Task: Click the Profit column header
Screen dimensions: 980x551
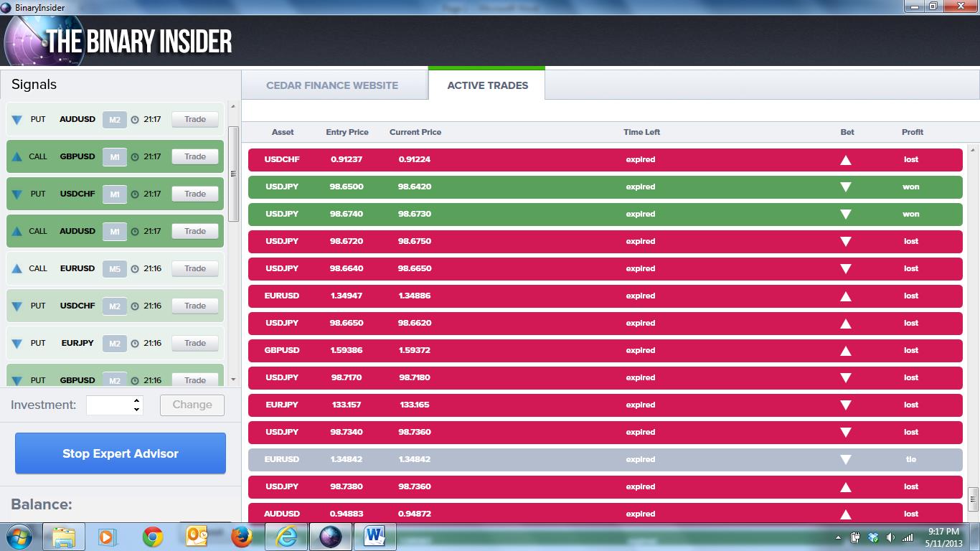Action: [913, 132]
